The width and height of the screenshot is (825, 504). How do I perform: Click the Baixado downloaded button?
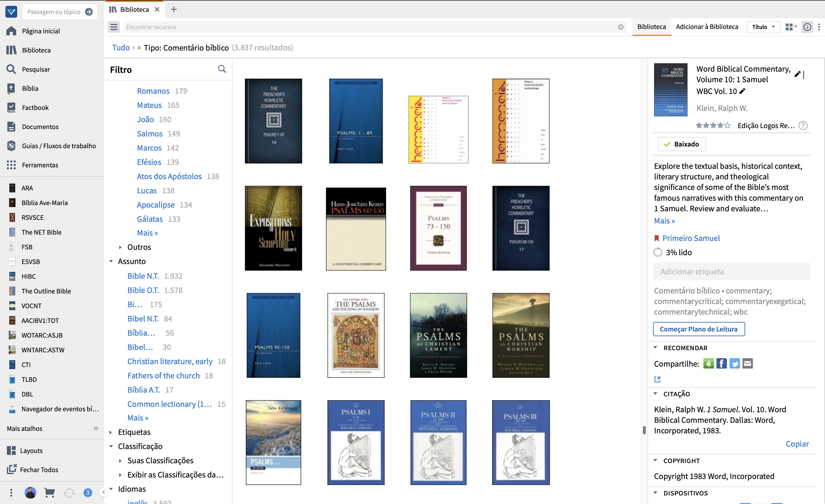(x=682, y=144)
